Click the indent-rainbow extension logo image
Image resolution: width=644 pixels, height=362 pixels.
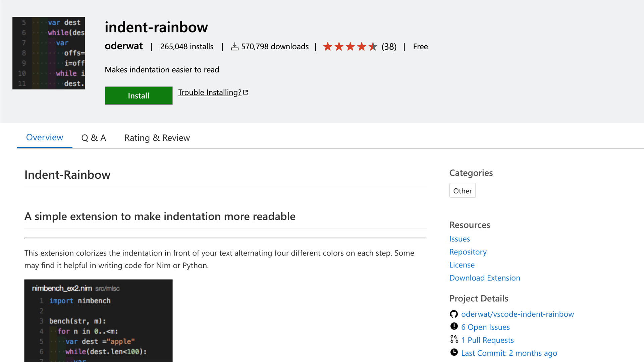click(x=49, y=53)
